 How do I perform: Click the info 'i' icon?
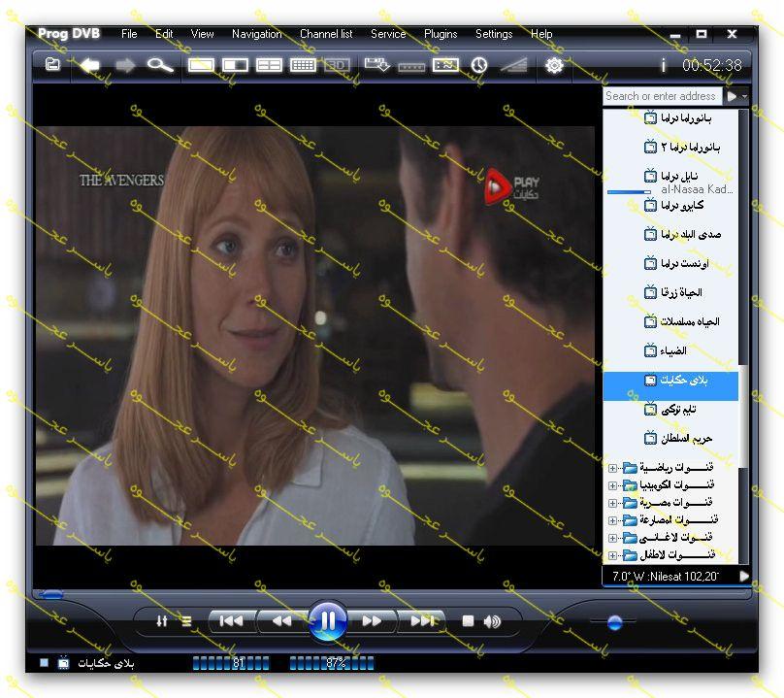click(664, 65)
